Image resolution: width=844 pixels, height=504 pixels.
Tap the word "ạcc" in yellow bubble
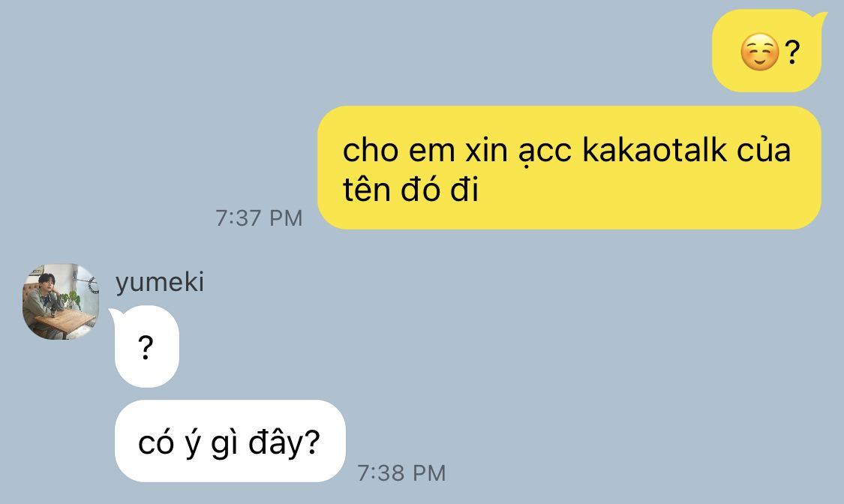pyautogui.click(x=545, y=153)
